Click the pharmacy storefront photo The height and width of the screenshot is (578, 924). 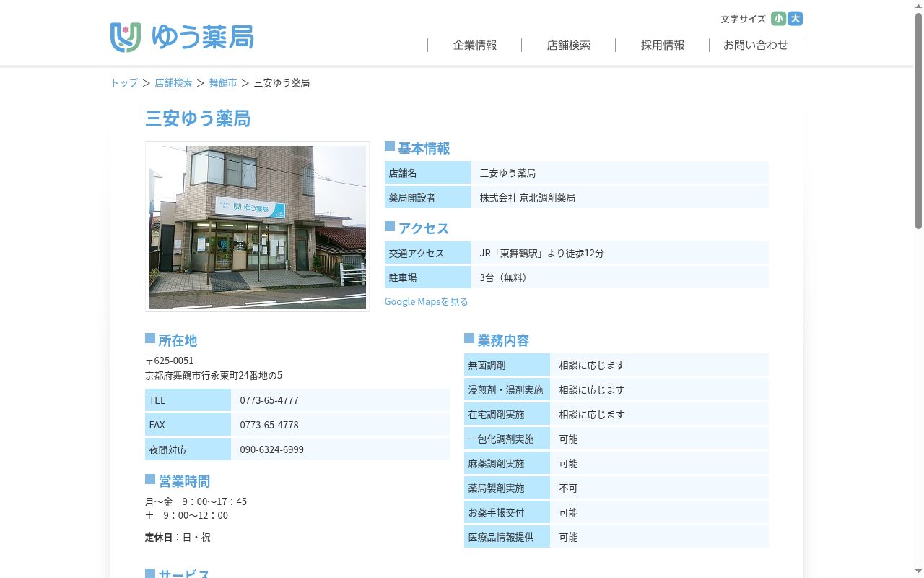click(258, 227)
